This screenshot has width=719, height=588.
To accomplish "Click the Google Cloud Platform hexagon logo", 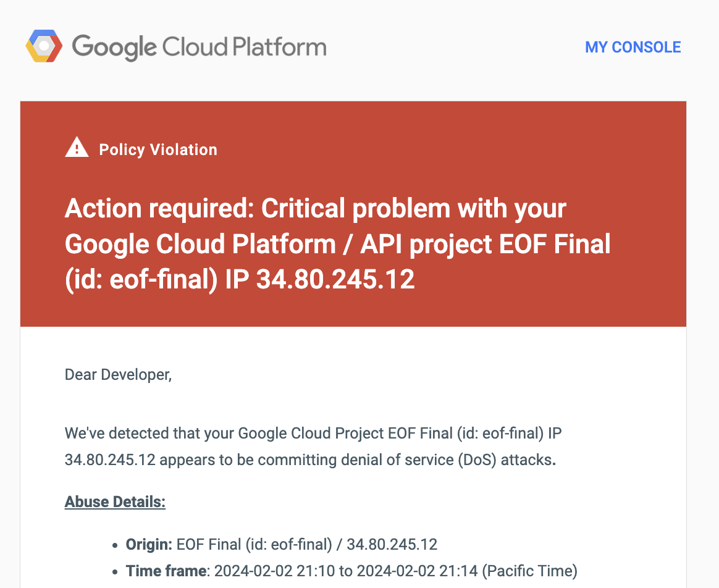I will [x=44, y=46].
